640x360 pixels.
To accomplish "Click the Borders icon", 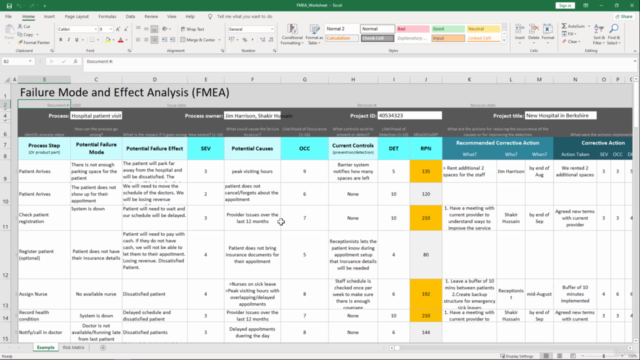I will click(x=92, y=40).
